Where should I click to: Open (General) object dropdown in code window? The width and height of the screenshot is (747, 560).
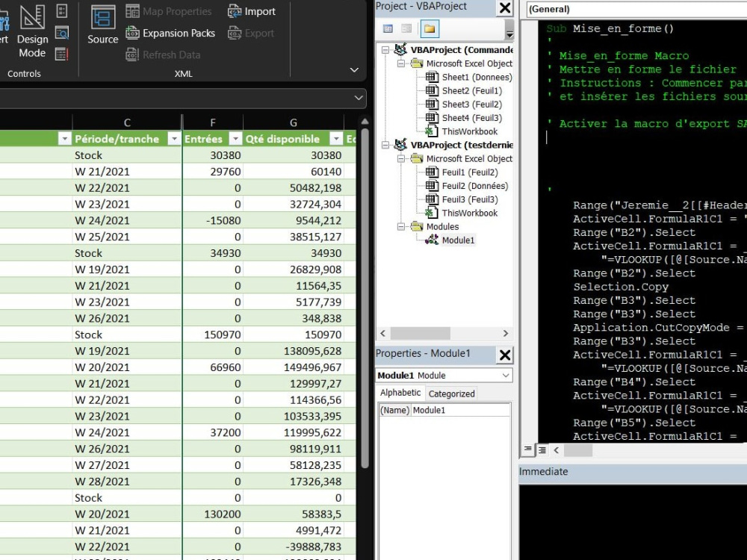coord(636,9)
